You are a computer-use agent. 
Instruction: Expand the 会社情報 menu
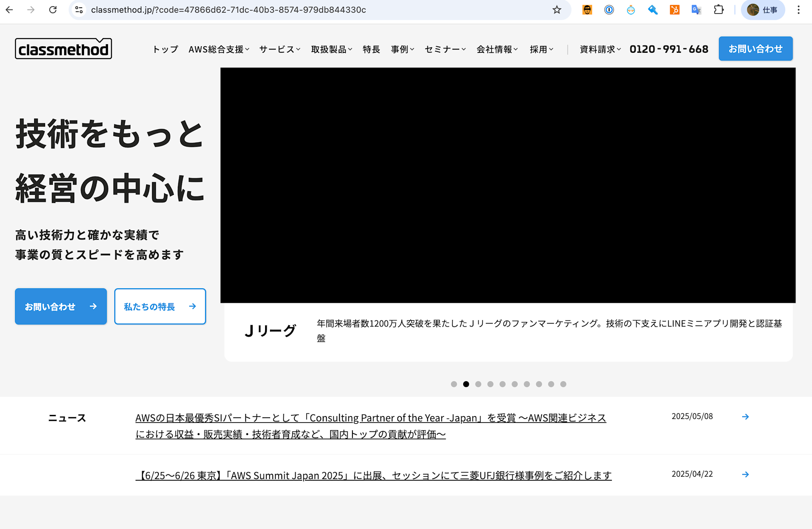497,49
